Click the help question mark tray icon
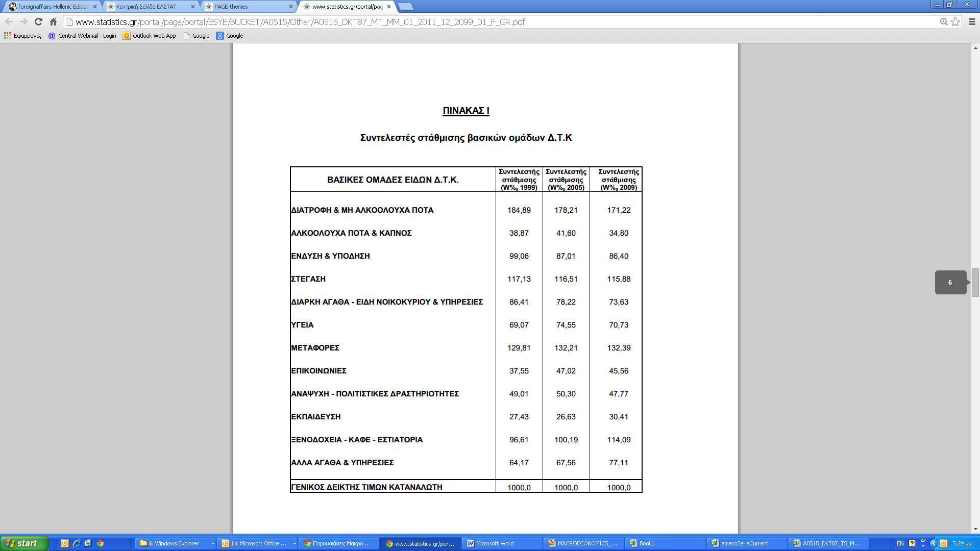Viewport: 980px width, 551px height. tap(912, 543)
